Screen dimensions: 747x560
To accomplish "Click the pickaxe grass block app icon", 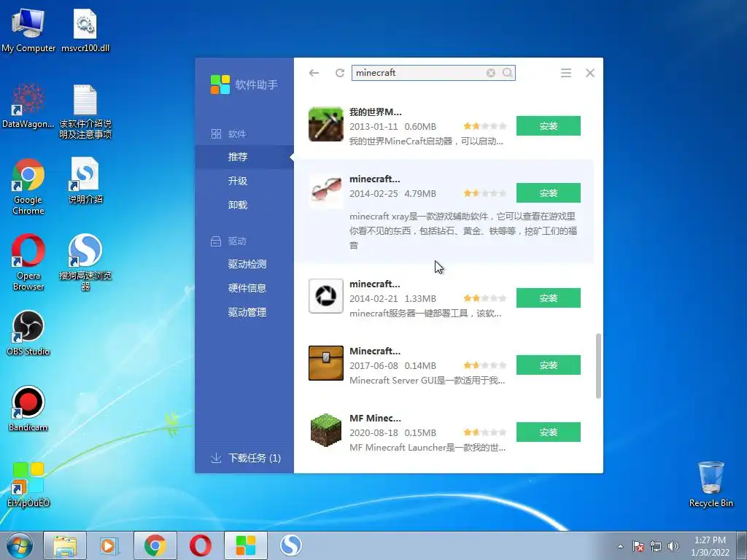I will coord(326,124).
